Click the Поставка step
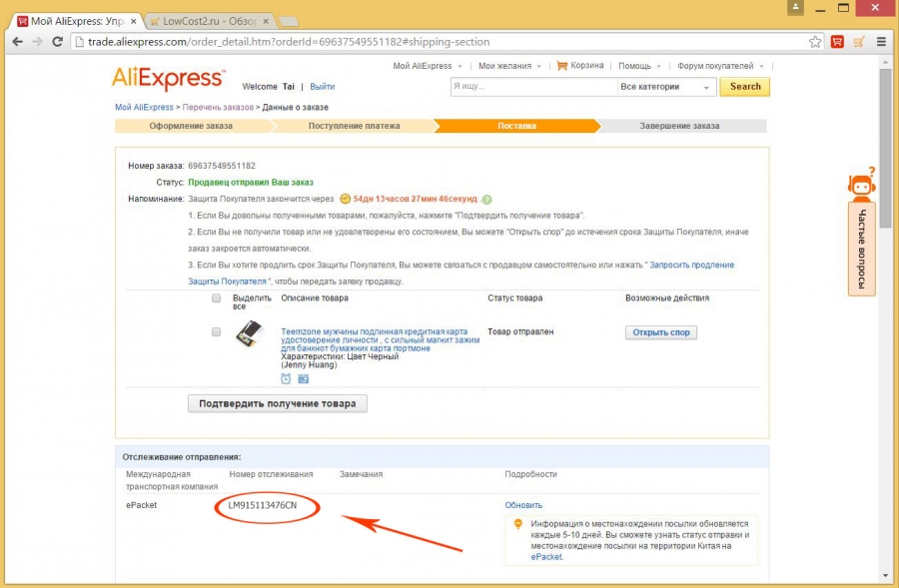The width and height of the screenshot is (899, 588). tap(516, 126)
